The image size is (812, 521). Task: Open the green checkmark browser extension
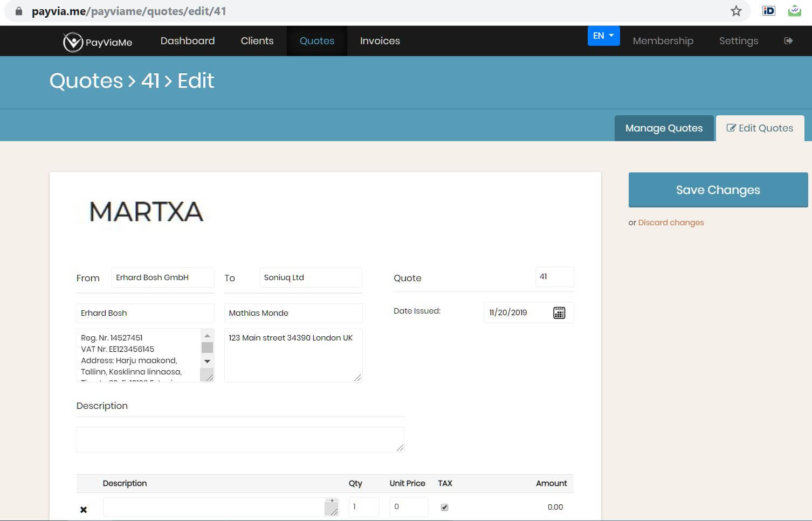pos(794,11)
